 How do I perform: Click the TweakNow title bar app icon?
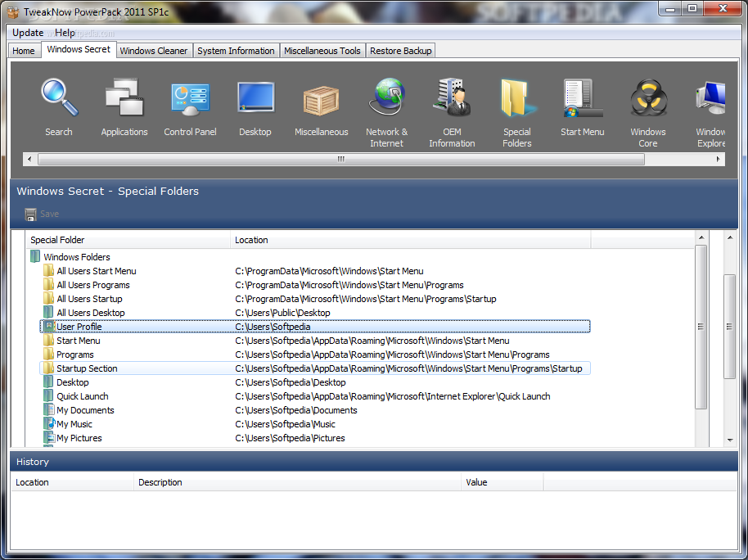[x=13, y=11]
